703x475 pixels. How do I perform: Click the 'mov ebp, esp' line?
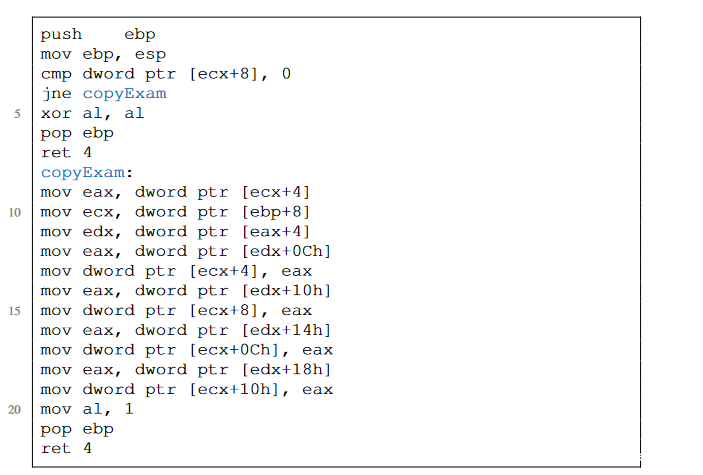[103, 54]
